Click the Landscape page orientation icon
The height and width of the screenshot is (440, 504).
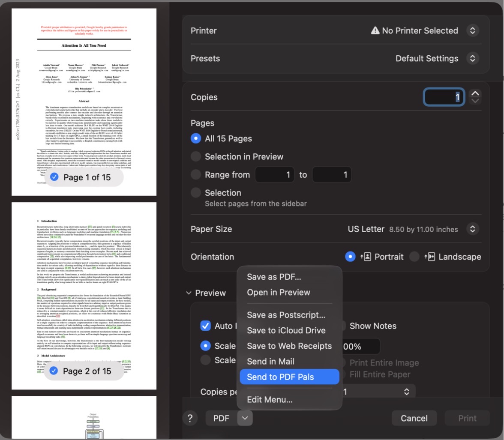[x=430, y=257]
